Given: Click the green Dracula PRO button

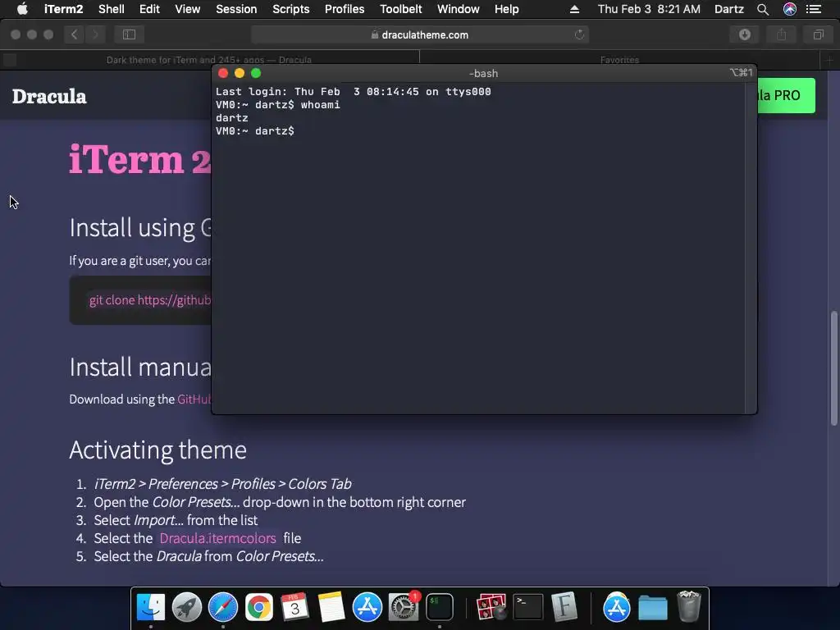Looking at the screenshot, I should point(786,95).
